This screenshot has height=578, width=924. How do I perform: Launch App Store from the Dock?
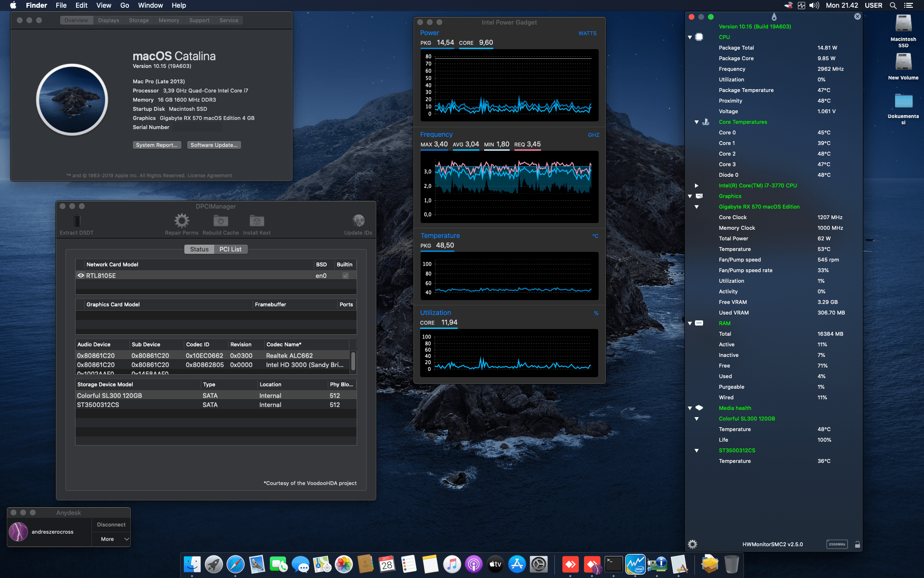(x=517, y=564)
